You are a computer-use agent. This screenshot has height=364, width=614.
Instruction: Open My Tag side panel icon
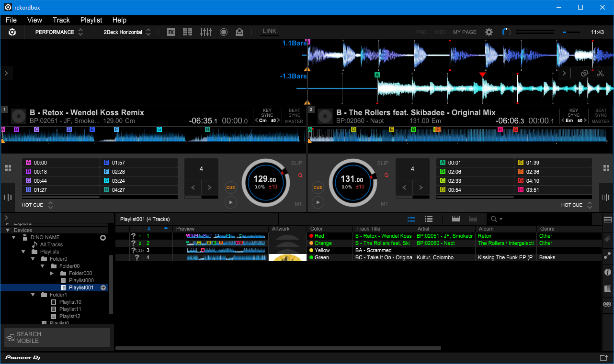coord(608,239)
